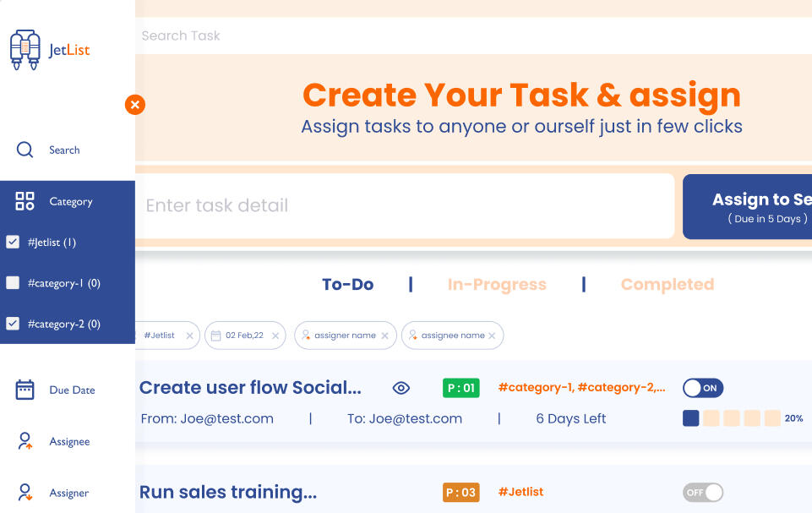This screenshot has height=513, width=812.
Task: Remove the 02 Feb,22 date filter chip
Action: point(275,336)
